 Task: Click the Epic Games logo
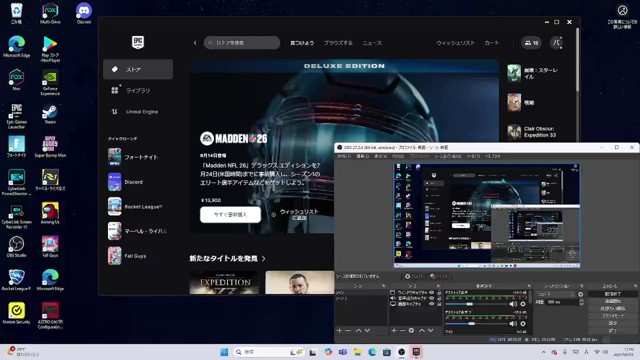pos(138,42)
